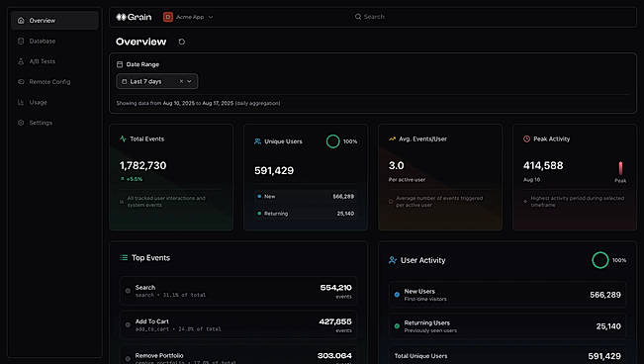Click the Returning Users 25,140 value
Viewport: 644px width, 364px height.
[x=608, y=326]
